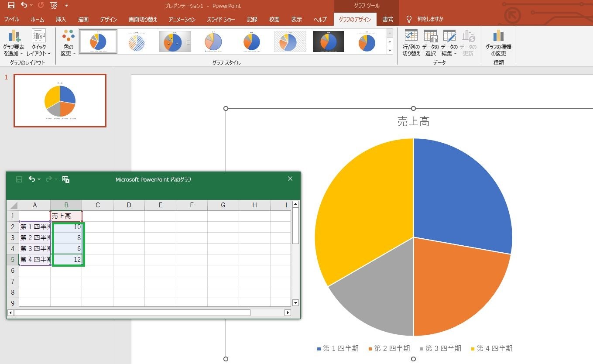Switch to the 校閲 tab

click(274, 19)
